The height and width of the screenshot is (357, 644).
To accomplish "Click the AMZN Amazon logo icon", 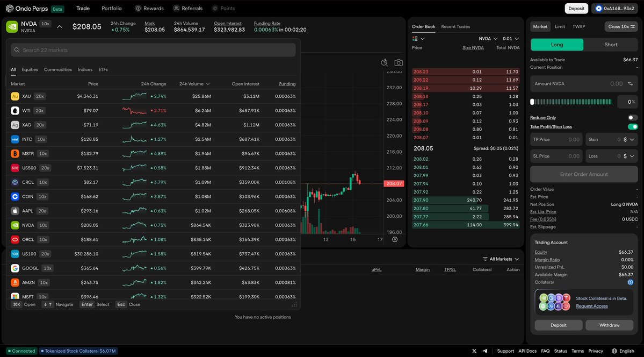I will pos(15,283).
